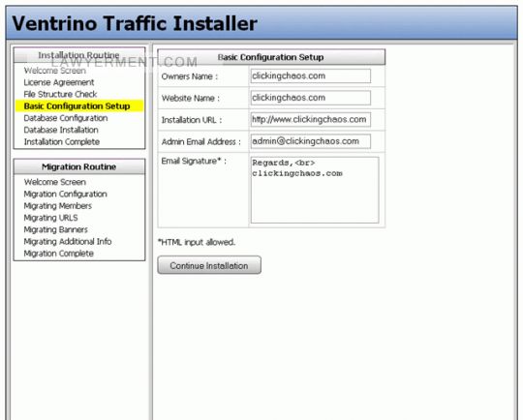Go to License Agreement step

tap(59, 82)
